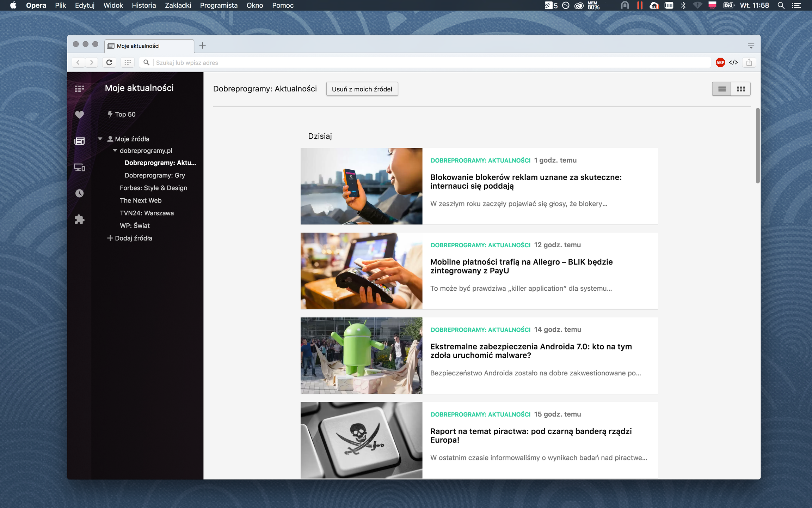Open synced tabs devices sidebar icon
The height and width of the screenshot is (508, 812).
(x=79, y=167)
